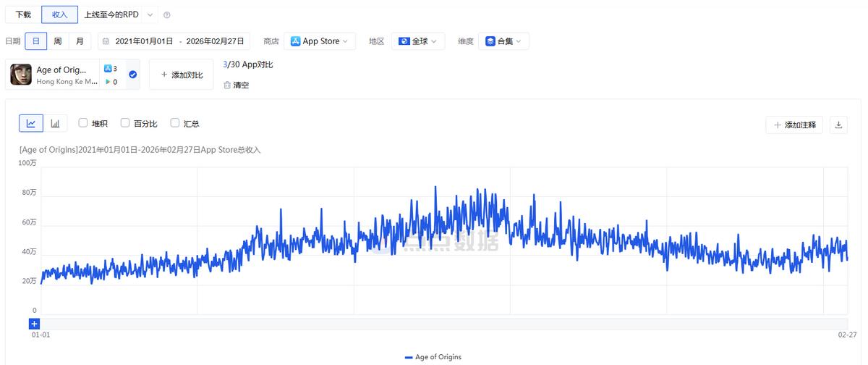The image size is (868, 365).
Task: Click the 添加注释 button
Action: click(x=795, y=125)
